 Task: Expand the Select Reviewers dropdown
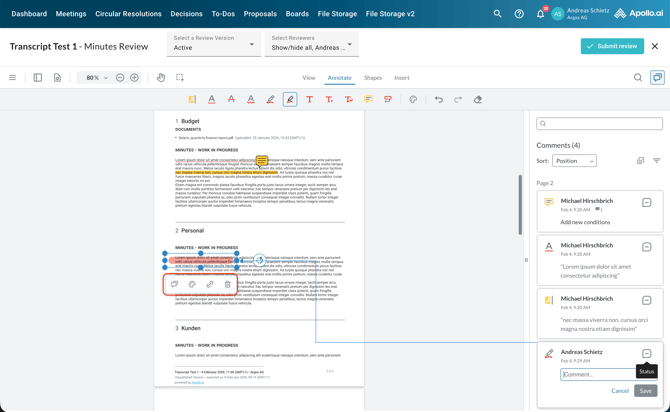tap(311, 44)
